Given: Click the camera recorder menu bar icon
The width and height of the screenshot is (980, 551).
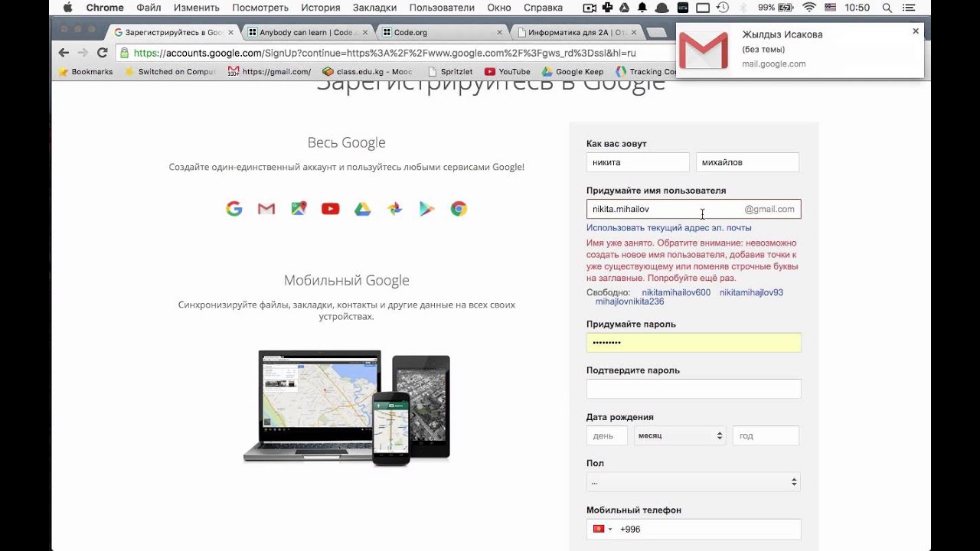Looking at the screenshot, I should [x=590, y=8].
